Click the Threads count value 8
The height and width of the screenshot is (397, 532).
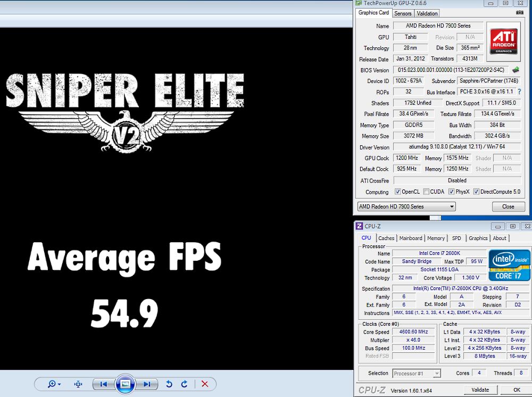click(521, 373)
